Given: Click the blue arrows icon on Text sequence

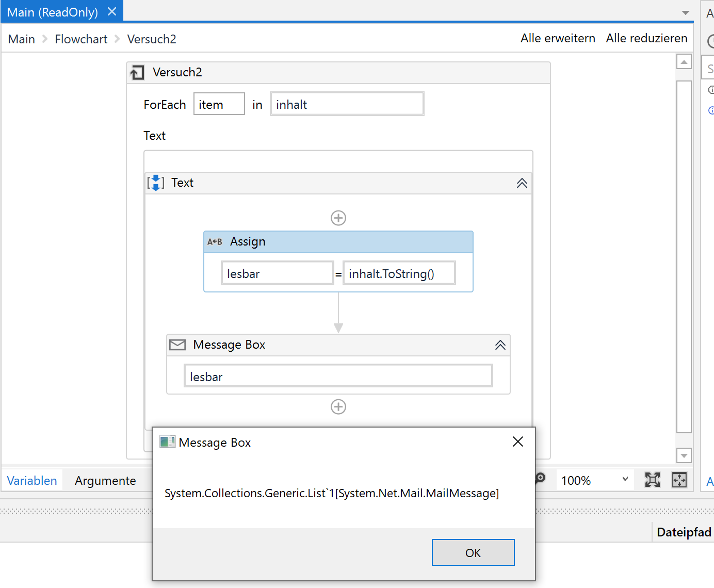Looking at the screenshot, I should (x=155, y=183).
